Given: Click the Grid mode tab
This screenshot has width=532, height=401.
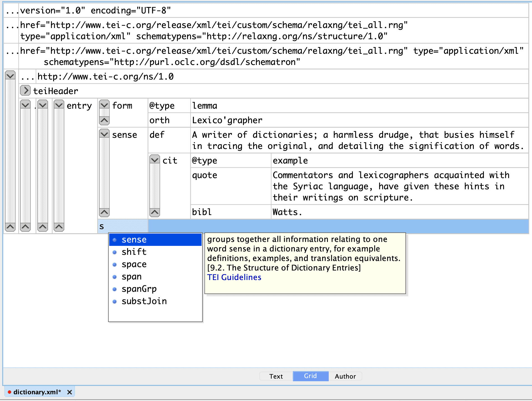Looking at the screenshot, I should (310, 376).
